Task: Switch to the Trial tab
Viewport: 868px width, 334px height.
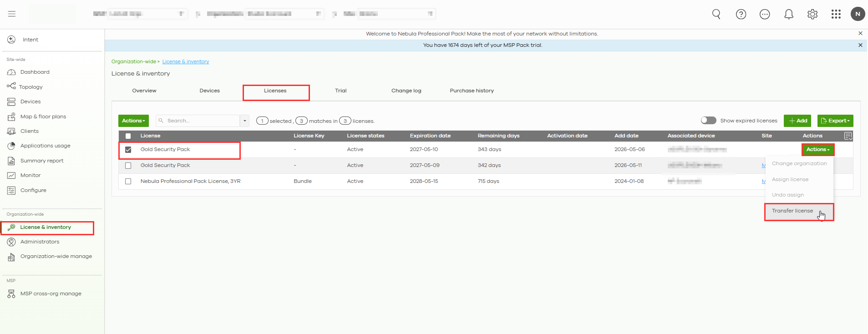Action: click(x=341, y=91)
